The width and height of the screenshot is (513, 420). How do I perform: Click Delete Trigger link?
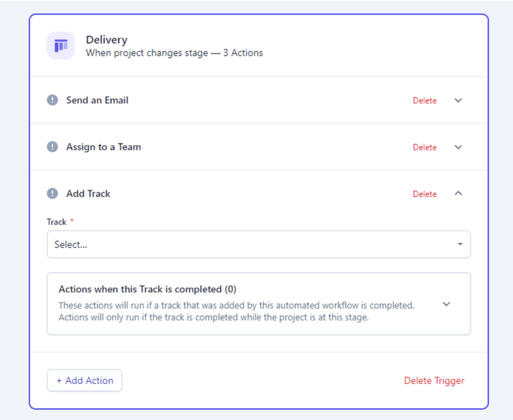(434, 381)
